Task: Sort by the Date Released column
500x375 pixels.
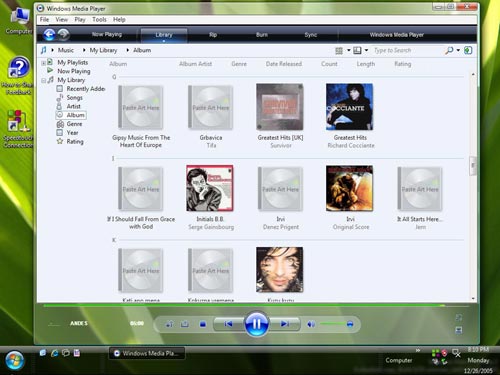Action: pyautogui.click(x=284, y=64)
